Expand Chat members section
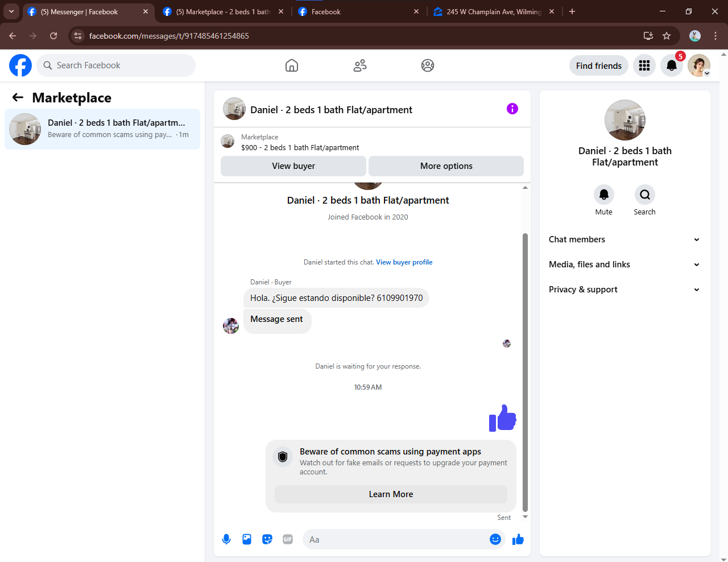This screenshot has width=728, height=562. (x=624, y=239)
